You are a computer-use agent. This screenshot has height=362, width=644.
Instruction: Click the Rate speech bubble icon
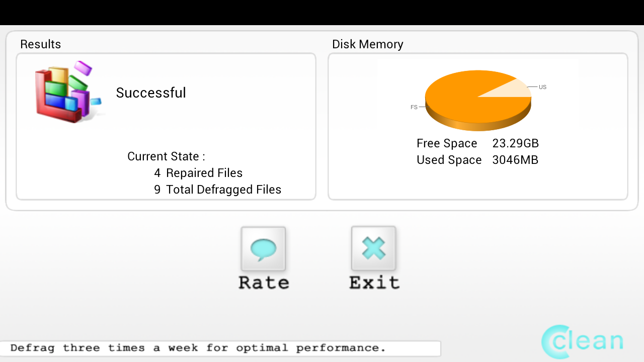point(263,249)
